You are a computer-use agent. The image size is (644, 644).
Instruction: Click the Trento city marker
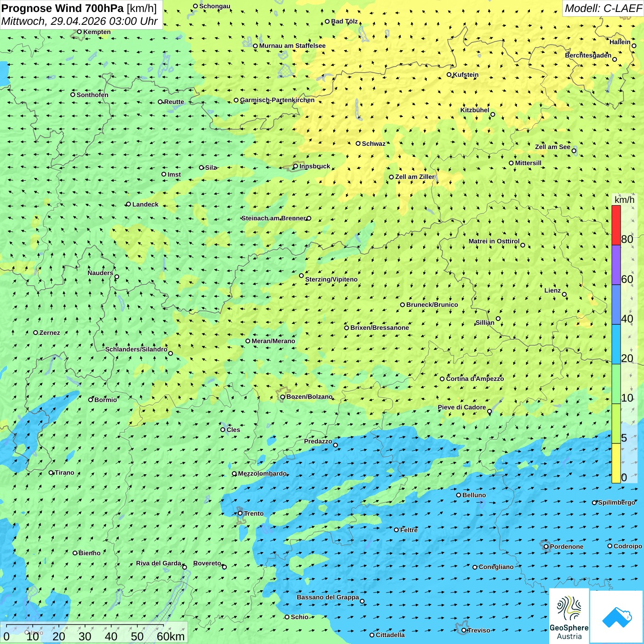point(240,513)
